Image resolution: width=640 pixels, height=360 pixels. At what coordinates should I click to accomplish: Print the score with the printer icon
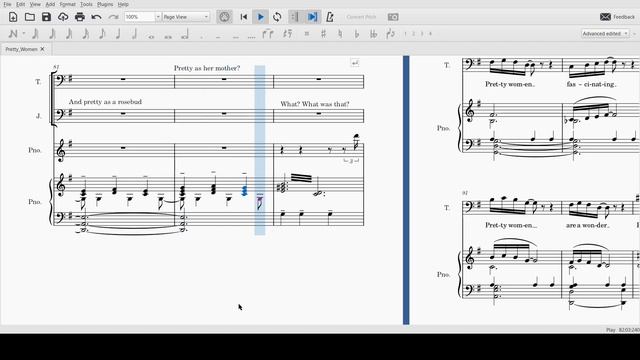point(80,17)
